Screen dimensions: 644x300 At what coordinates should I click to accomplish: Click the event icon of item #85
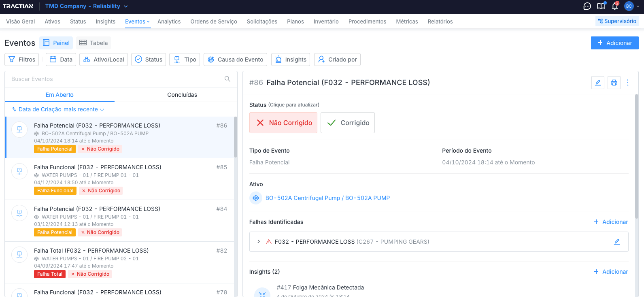point(19,171)
